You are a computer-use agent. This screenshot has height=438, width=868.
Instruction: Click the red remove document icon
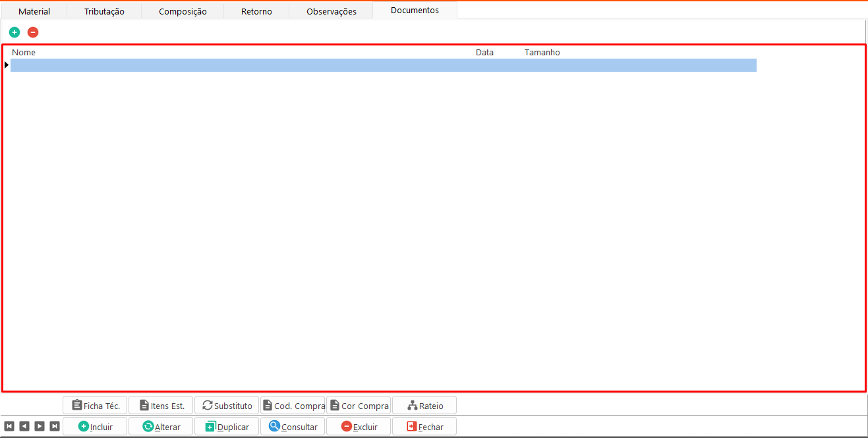click(x=33, y=32)
